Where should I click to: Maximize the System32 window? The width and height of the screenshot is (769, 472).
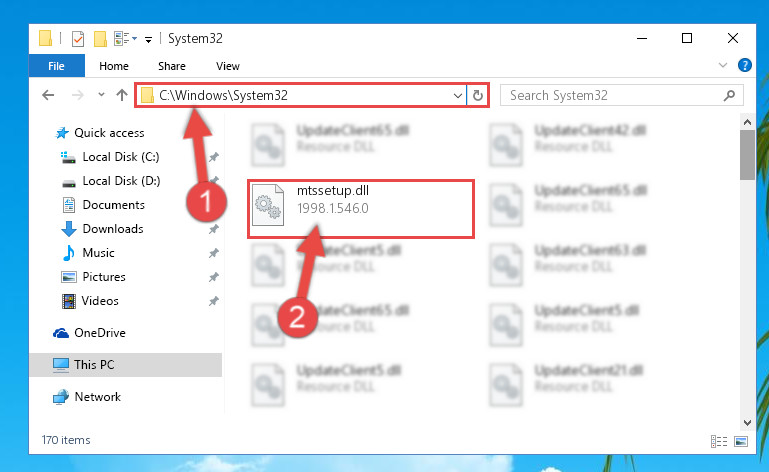tap(687, 38)
